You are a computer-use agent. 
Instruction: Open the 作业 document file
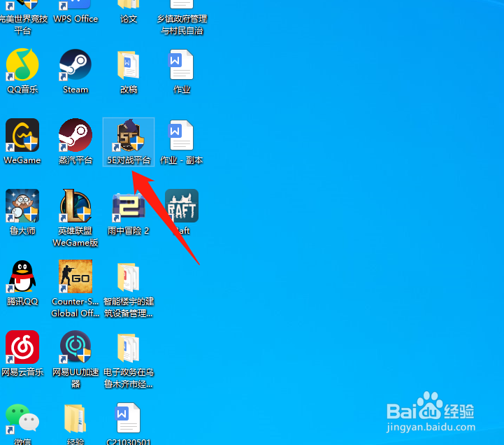pyautogui.click(x=181, y=64)
